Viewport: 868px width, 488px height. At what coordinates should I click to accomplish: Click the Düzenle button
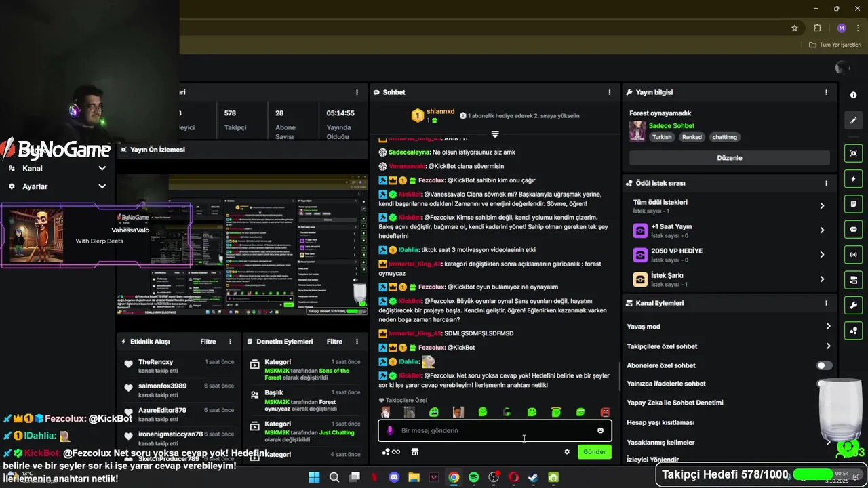(730, 158)
